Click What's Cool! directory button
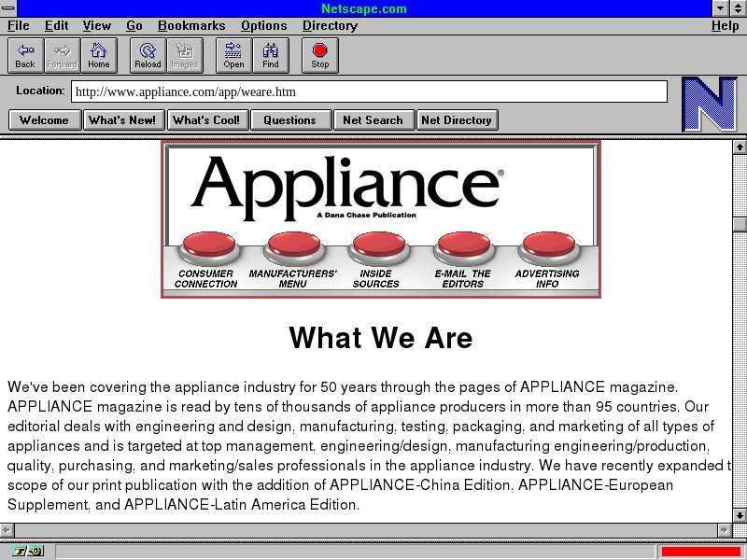This screenshot has width=747, height=560. click(206, 120)
